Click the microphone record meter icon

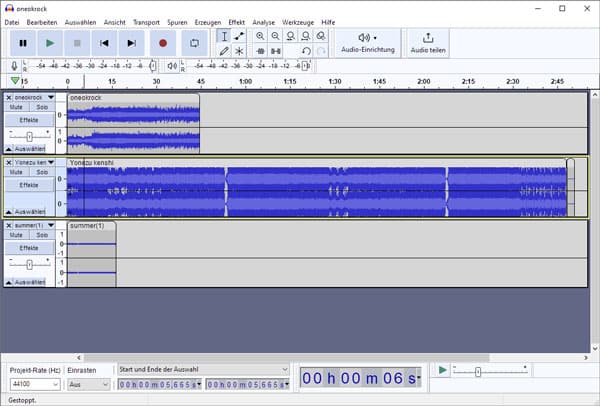(x=14, y=66)
